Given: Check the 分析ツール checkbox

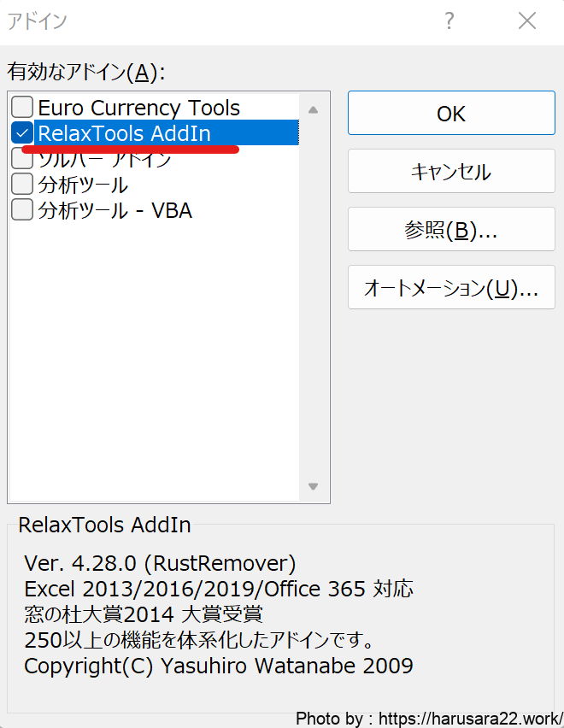Looking at the screenshot, I should (23, 184).
